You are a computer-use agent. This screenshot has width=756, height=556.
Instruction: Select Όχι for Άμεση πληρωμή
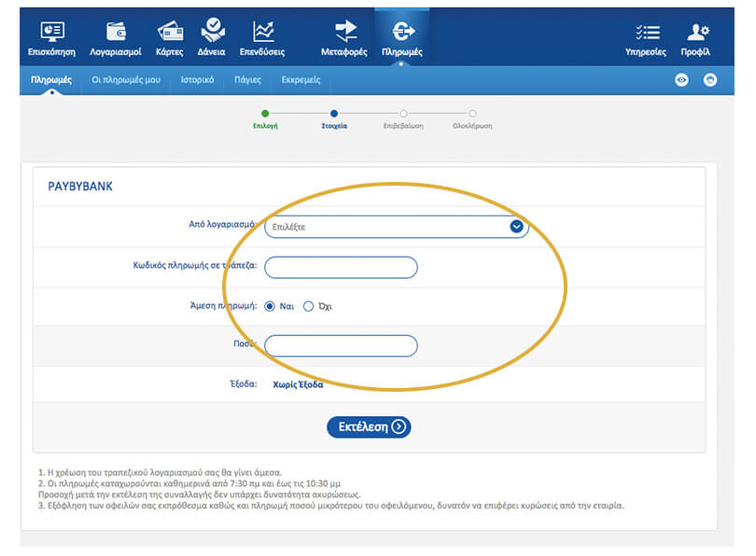click(x=309, y=306)
